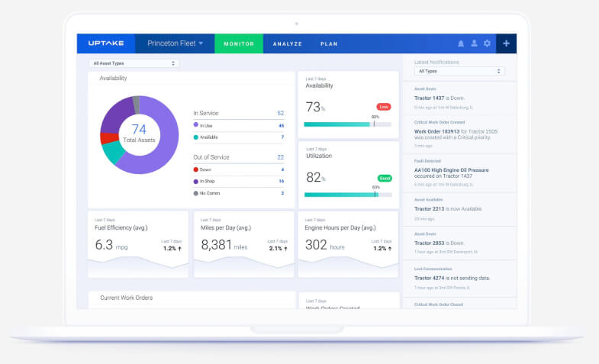Click the In Service 52 row
The width and height of the screenshot is (599, 364).
coord(239,113)
